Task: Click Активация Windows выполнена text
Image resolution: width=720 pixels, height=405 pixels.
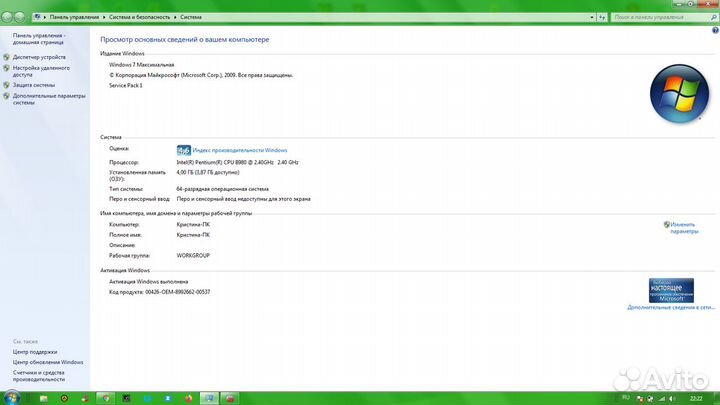Action: pyautogui.click(x=148, y=281)
